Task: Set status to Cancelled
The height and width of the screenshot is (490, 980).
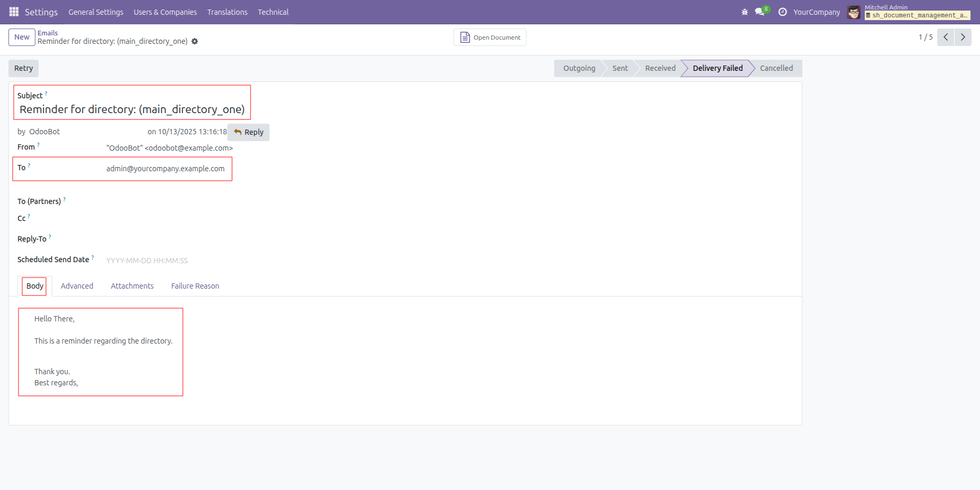Action: 776,68
